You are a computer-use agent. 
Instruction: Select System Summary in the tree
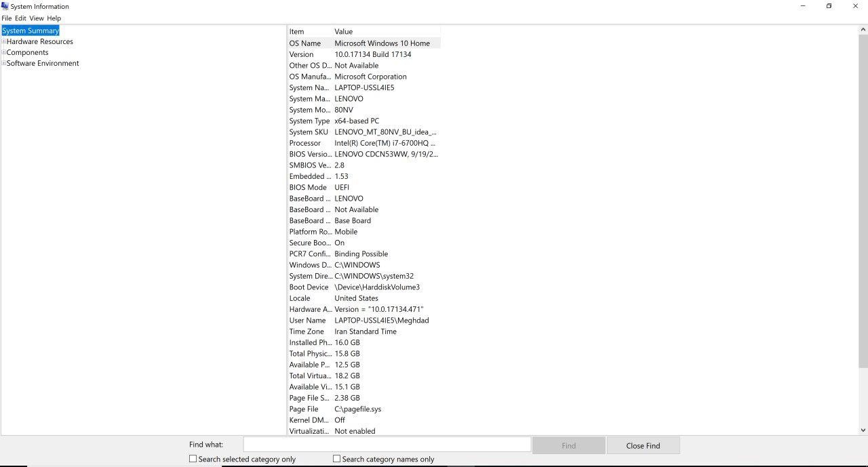[x=31, y=31]
